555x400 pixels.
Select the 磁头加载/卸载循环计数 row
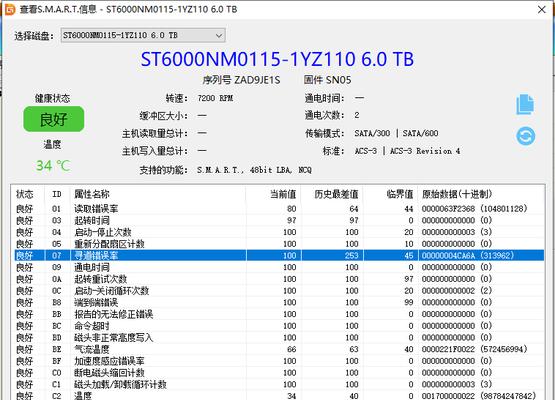click(279, 384)
